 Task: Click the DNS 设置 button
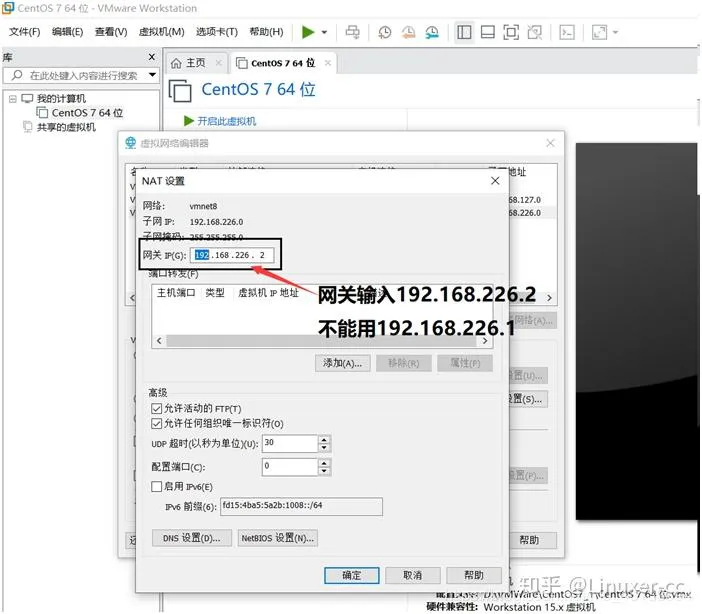190,538
